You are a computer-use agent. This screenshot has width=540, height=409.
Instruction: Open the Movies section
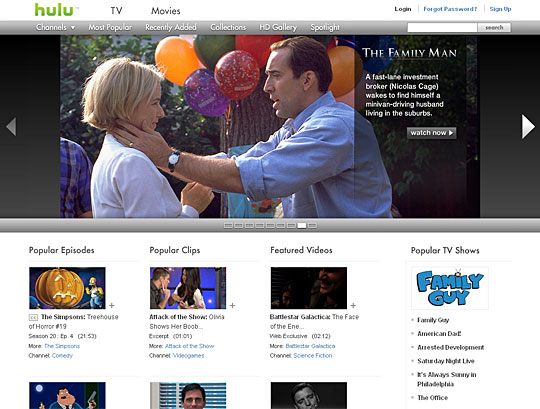(166, 11)
